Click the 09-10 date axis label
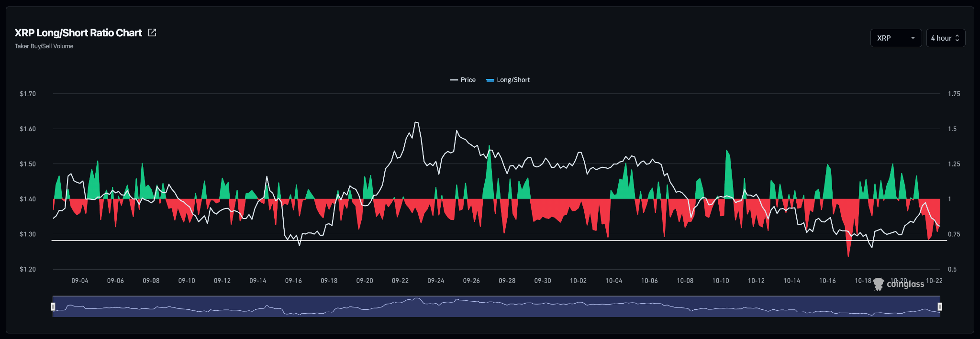 (x=187, y=281)
